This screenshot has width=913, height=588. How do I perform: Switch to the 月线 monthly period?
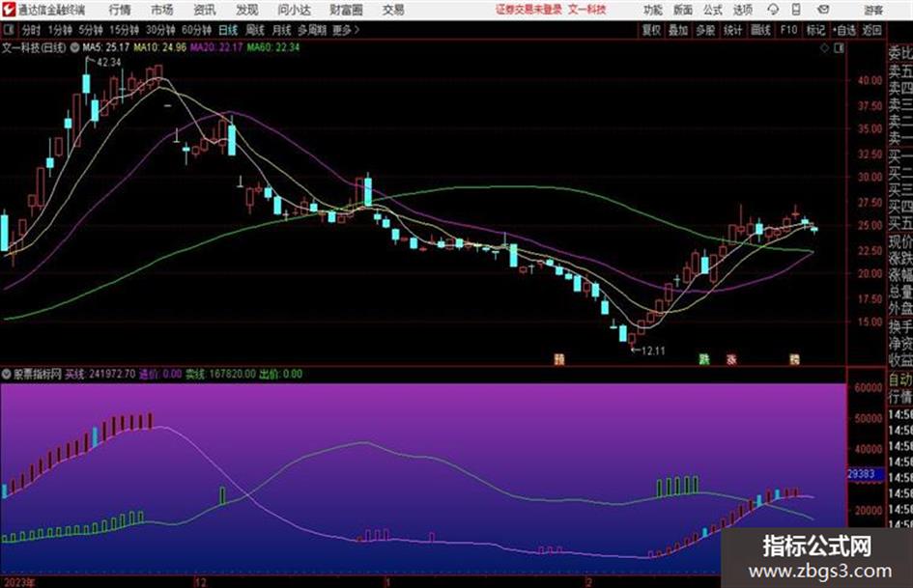(x=282, y=30)
